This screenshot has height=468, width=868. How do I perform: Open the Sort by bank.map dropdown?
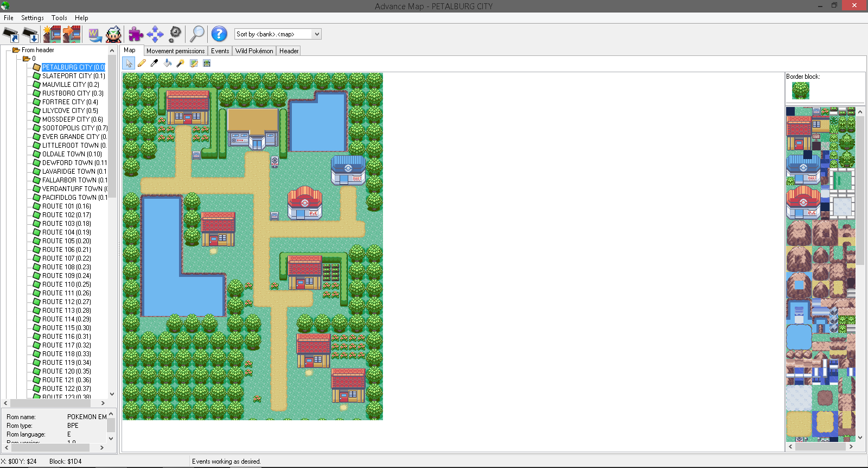pos(278,34)
